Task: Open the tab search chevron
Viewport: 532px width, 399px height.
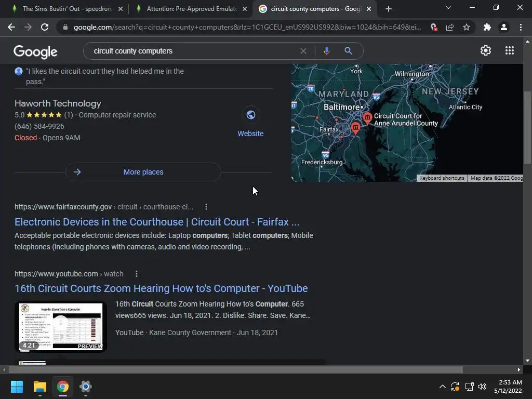Action: [448, 7]
